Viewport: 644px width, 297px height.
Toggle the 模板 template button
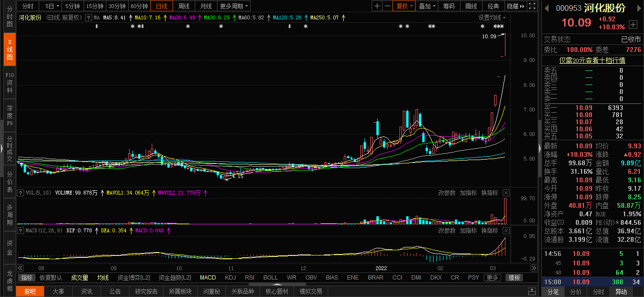[x=514, y=278]
